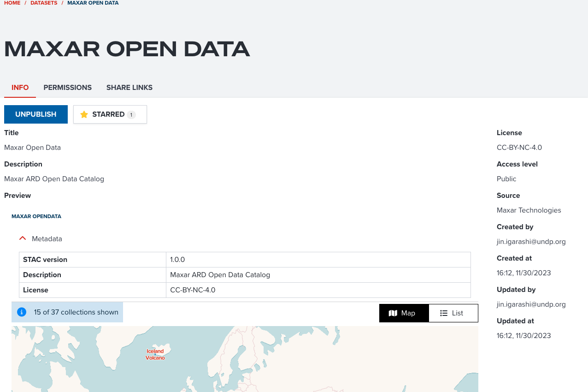
Task: Click the MAXAR OPENDATA heading link
Action: coord(36,216)
